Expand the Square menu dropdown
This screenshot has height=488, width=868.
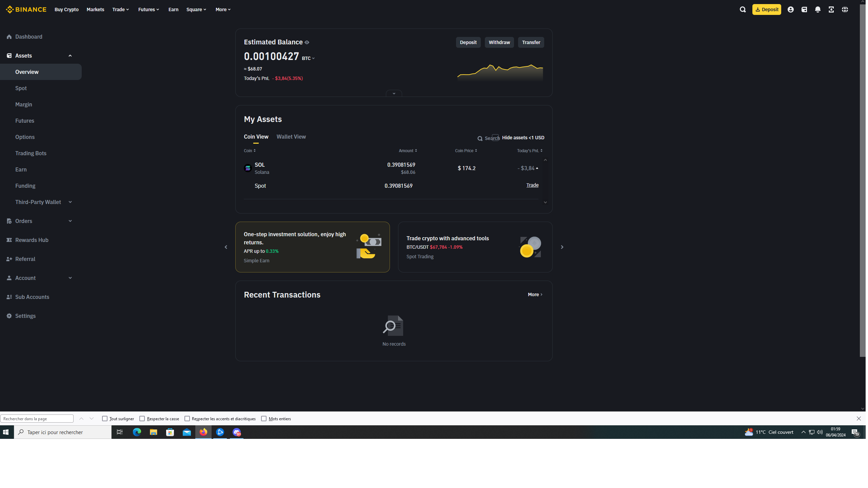[x=196, y=9]
